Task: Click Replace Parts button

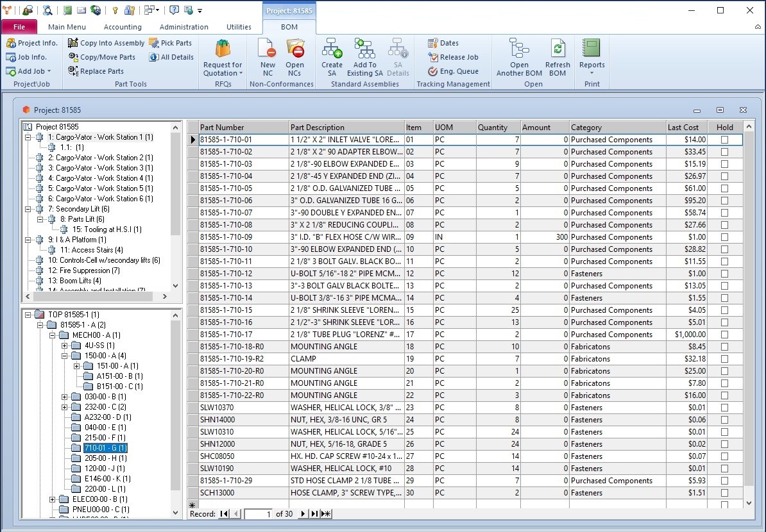Action: pos(96,71)
